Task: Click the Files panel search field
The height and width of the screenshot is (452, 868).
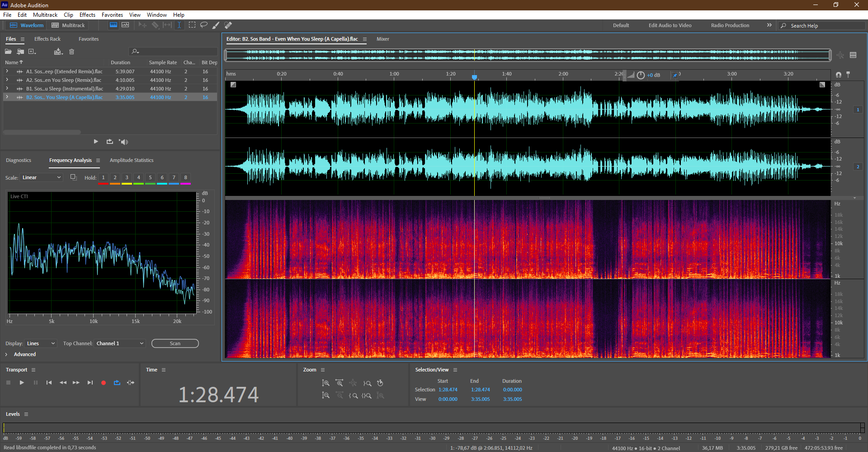Action: (x=173, y=52)
